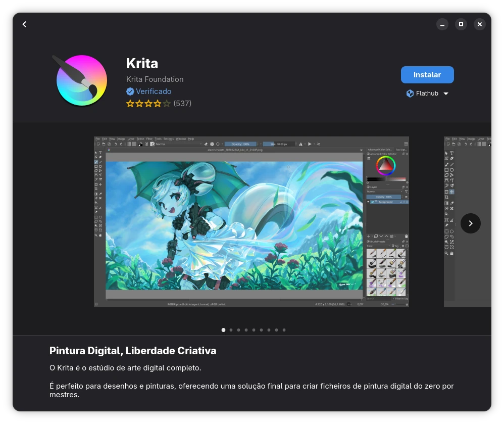Click the Krita app icon

tap(80, 80)
